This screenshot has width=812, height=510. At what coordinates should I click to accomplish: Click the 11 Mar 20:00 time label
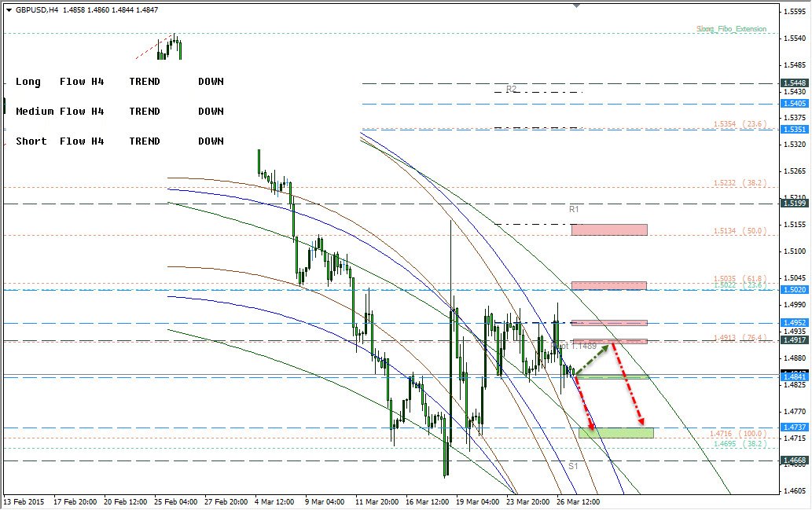(x=377, y=501)
